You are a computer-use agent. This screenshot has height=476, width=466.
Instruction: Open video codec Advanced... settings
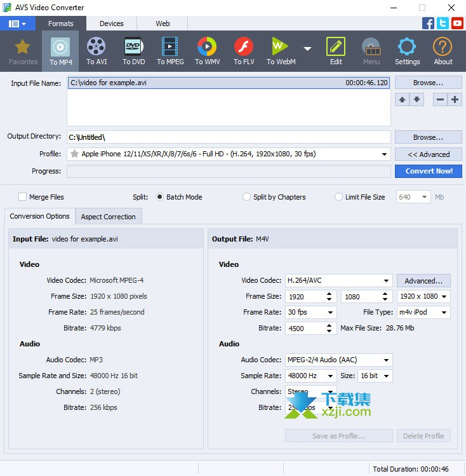tap(423, 280)
